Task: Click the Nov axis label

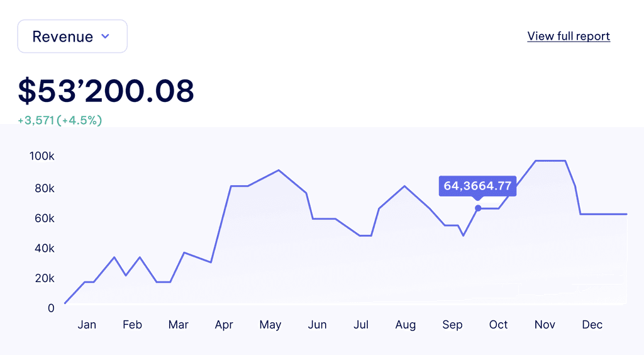Action: pyautogui.click(x=545, y=325)
